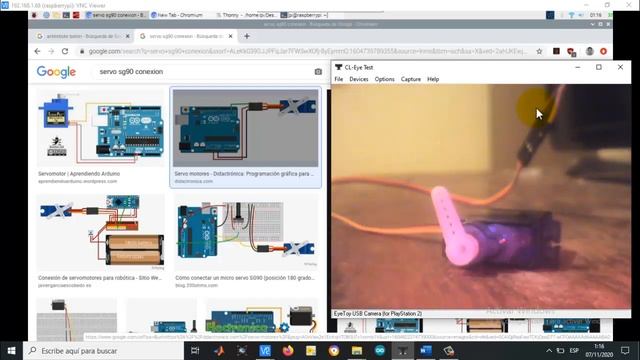This screenshot has width=640, height=360.
Task: Open the Options menu in CL-Eye Test
Action: 384,79
